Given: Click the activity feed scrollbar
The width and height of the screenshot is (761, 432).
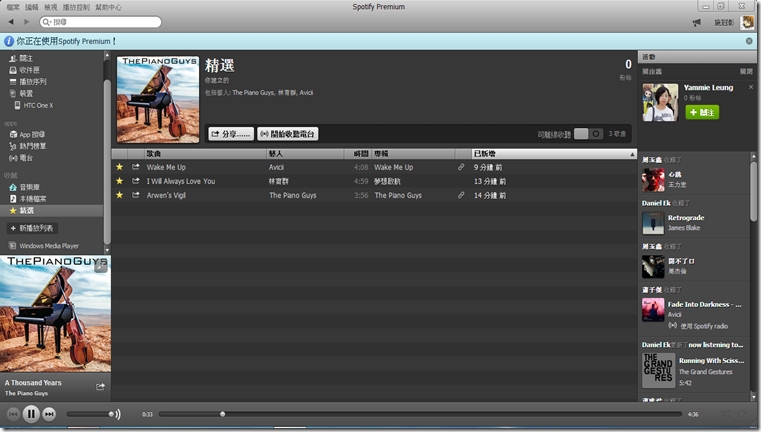Looking at the screenshot, I should coord(753,191).
